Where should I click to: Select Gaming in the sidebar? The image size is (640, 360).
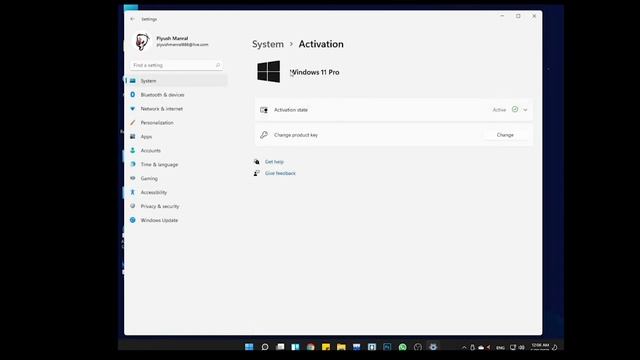point(177,178)
